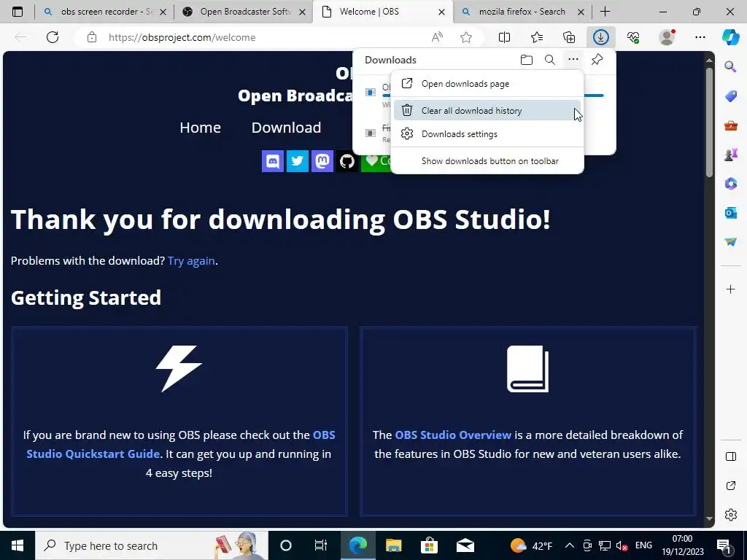Close the Welcome | OBS tab
The height and width of the screenshot is (560, 747).
[x=441, y=12]
